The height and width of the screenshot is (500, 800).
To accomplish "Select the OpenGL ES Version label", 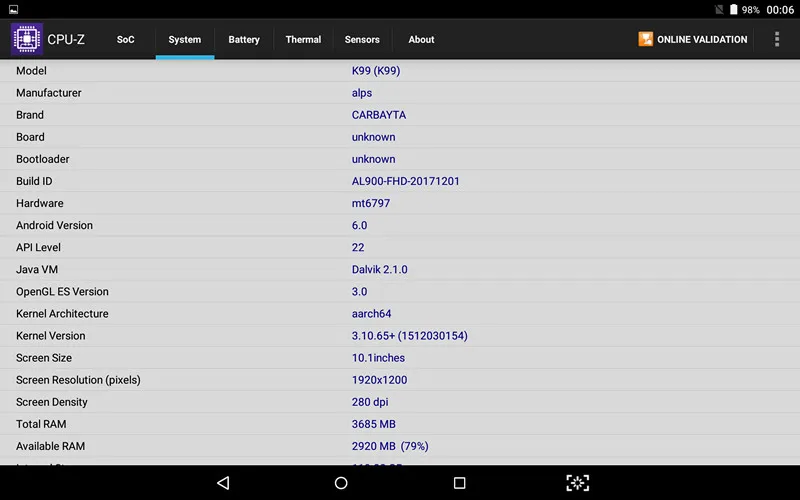I will (x=62, y=291).
